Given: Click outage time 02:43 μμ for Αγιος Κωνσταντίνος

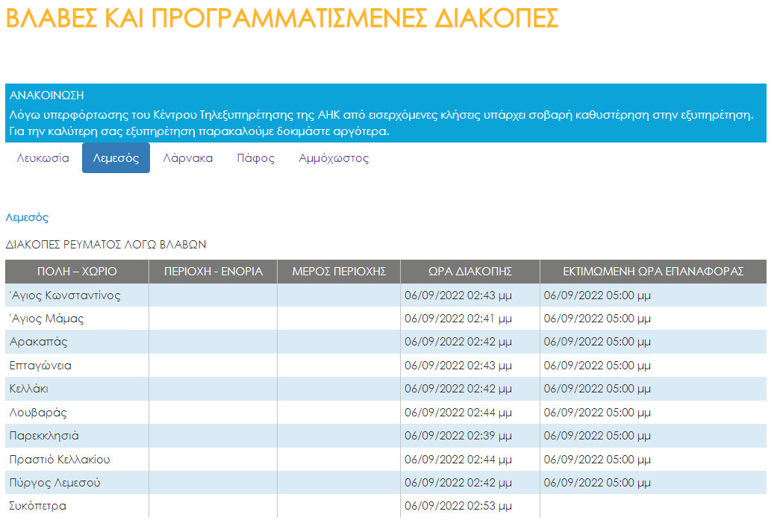Looking at the screenshot, I should tap(458, 295).
